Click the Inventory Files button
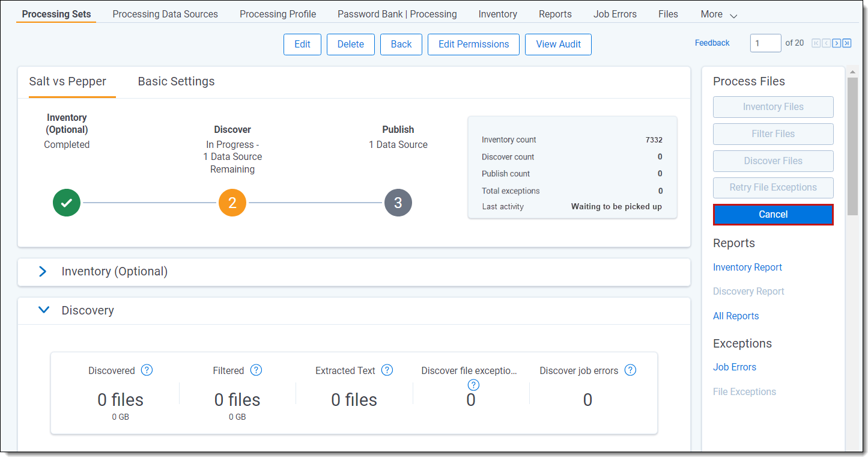 coord(773,107)
